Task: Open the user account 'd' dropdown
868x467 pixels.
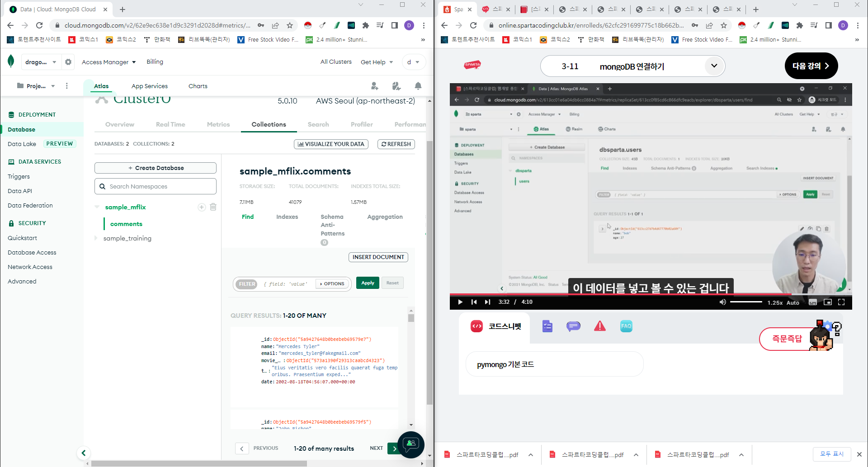Action: (x=414, y=62)
